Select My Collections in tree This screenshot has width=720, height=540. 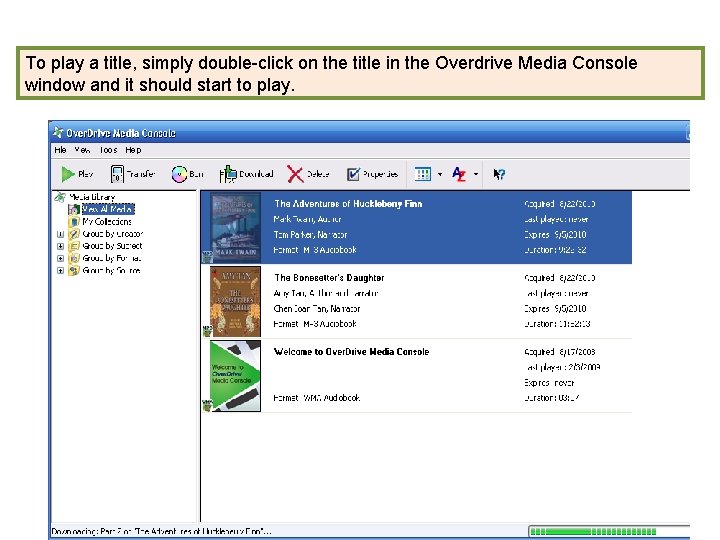tap(107, 221)
